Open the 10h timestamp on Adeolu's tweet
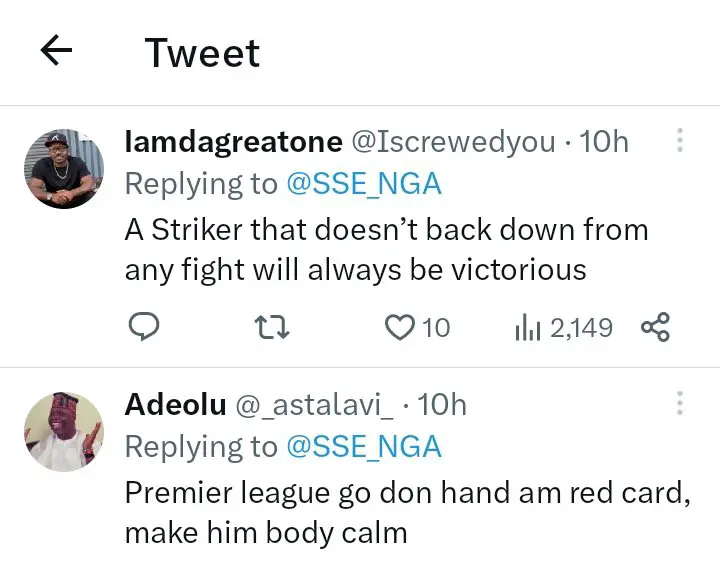 (441, 404)
